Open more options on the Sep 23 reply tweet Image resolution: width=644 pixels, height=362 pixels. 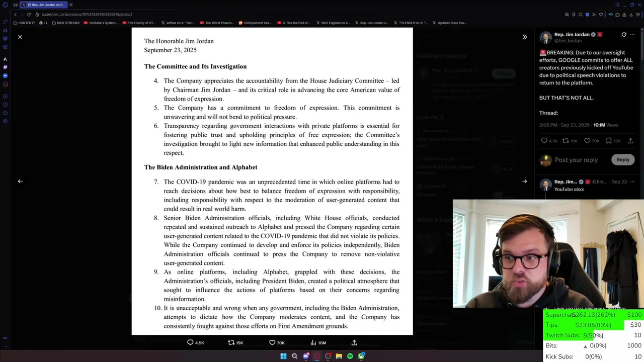point(633,182)
